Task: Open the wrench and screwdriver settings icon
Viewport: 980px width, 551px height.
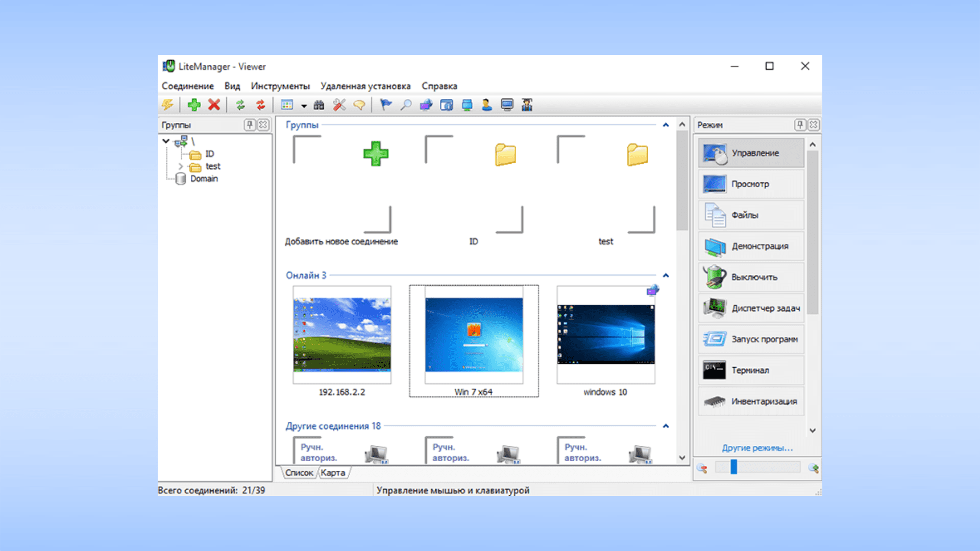Action: [x=339, y=105]
